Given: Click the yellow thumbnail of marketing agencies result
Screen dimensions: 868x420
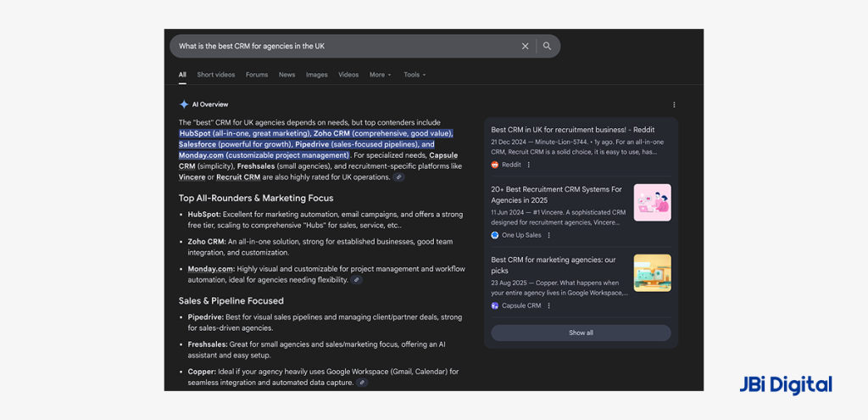Looking at the screenshot, I should tap(652, 273).
